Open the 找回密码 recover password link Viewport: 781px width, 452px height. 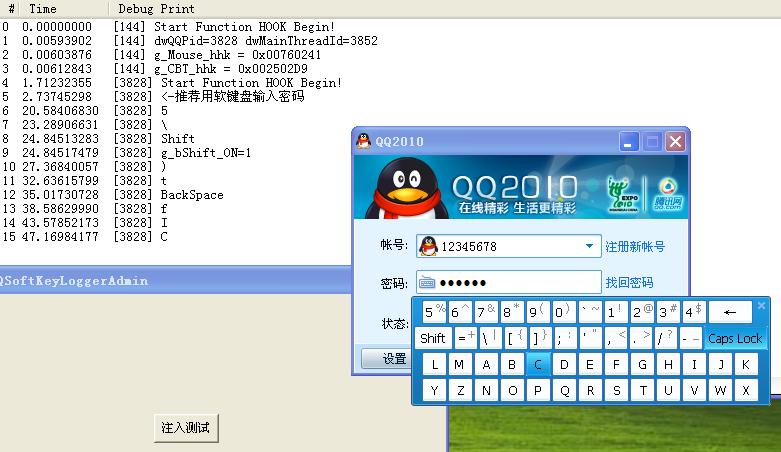click(x=629, y=283)
